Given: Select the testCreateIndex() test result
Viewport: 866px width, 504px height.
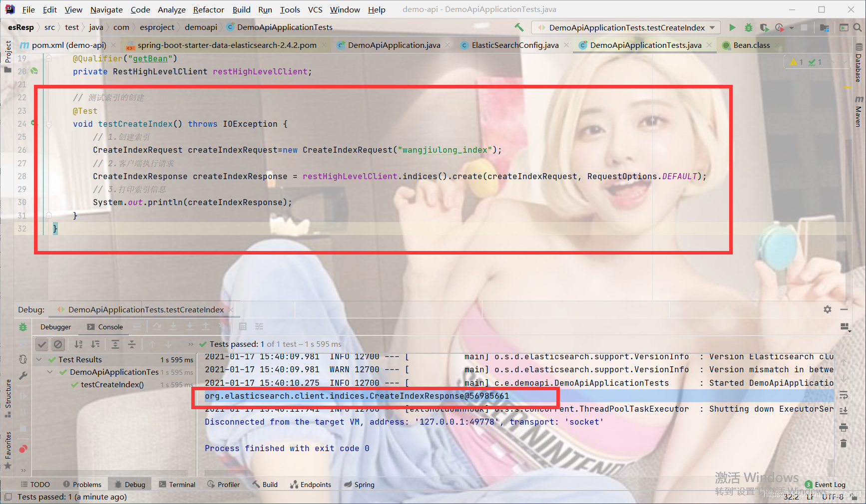Looking at the screenshot, I should (112, 385).
